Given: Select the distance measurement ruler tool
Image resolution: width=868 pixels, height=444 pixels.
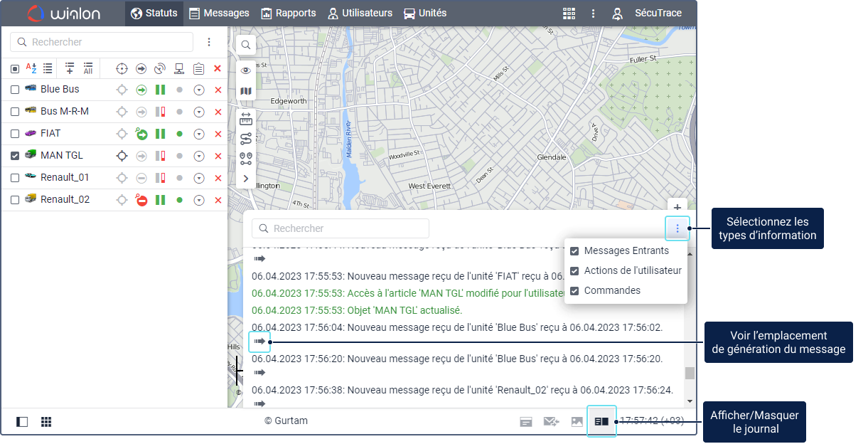Looking at the screenshot, I should tap(245, 117).
